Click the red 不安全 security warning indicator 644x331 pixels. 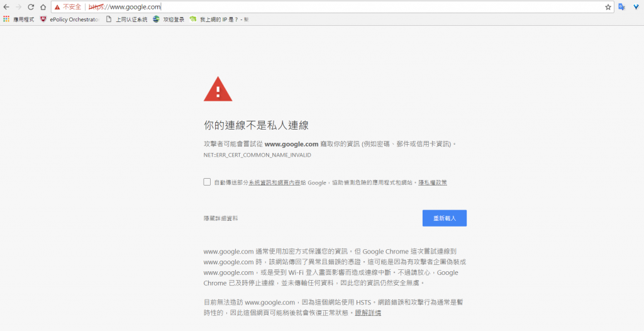pyautogui.click(x=68, y=7)
